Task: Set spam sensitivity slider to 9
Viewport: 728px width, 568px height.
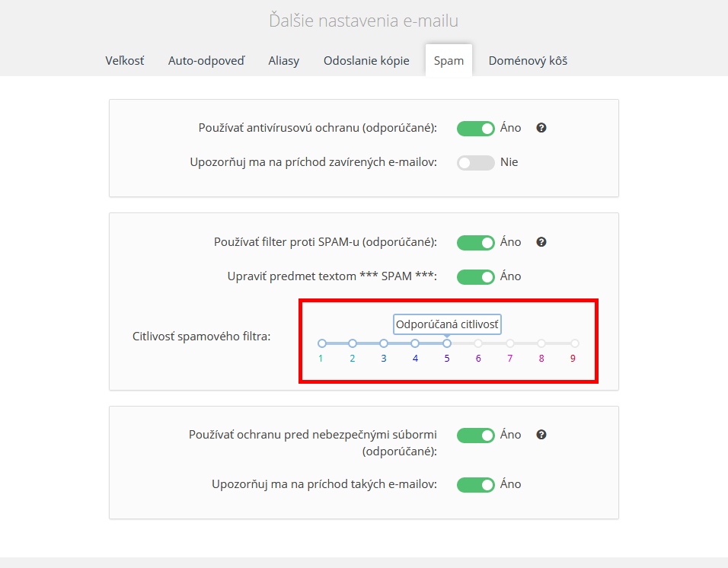Action: [575, 343]
